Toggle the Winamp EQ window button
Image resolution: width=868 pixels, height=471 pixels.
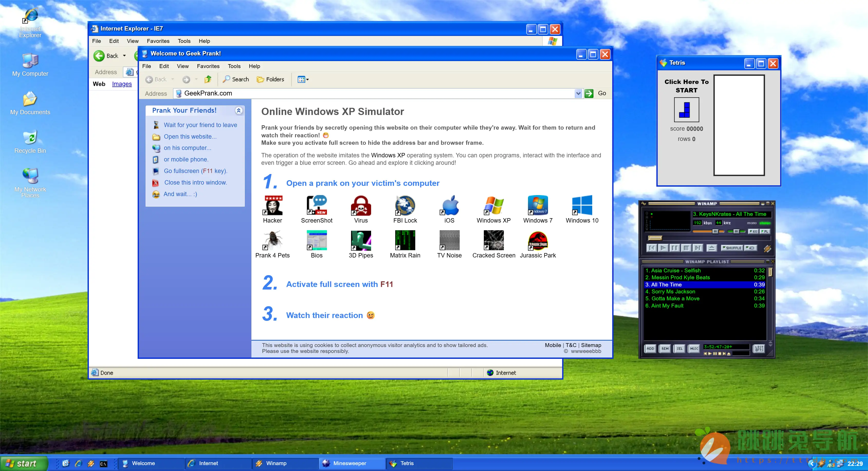(753, 231)
